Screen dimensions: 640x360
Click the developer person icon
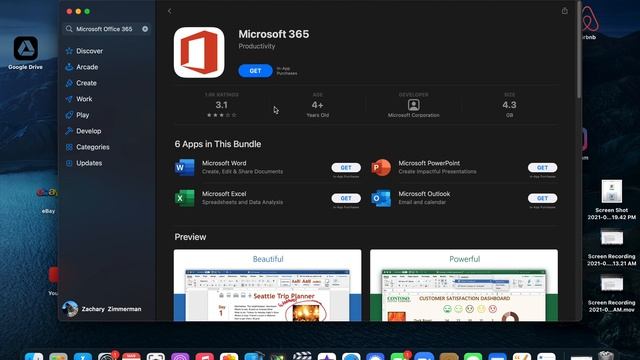click(x=413, y=105)
